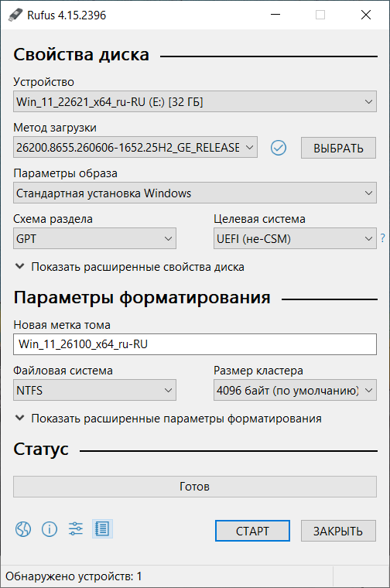Open the Схема раздела GPT dropdown

[94, 238]
